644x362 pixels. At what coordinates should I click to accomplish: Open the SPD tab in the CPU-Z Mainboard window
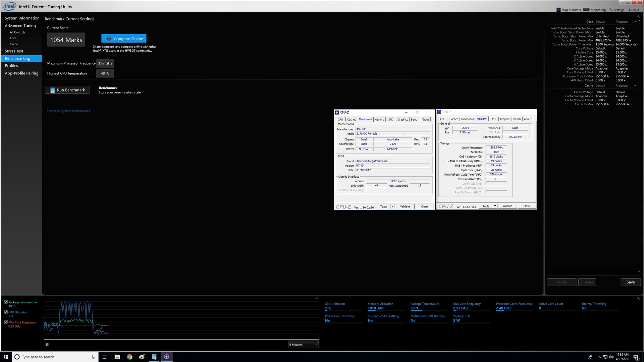[390, 119]
